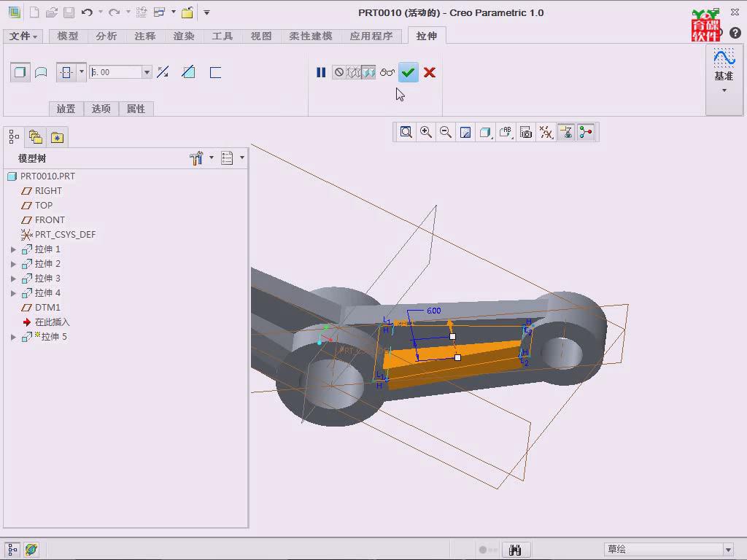Open the depth type dropdown arrow
Screen dimensions: 747x560
82,72
